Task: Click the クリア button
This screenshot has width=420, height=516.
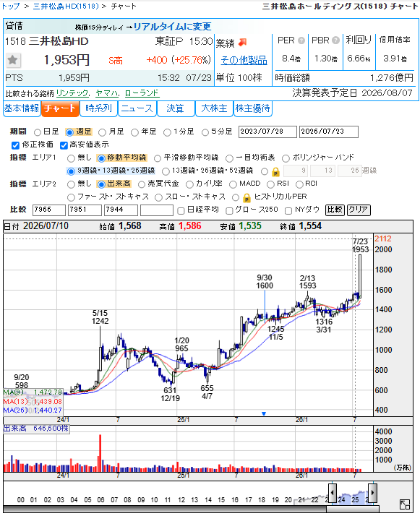Action: 359,210
